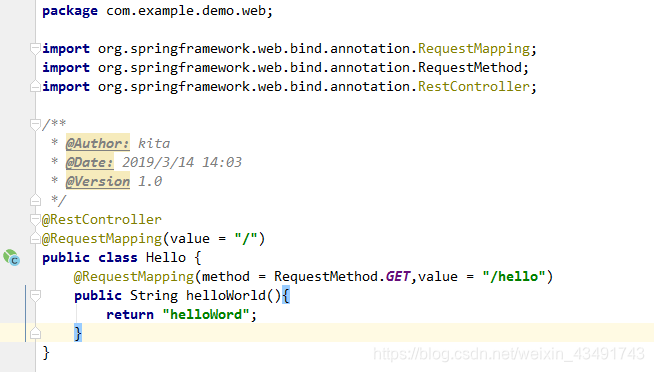Click the helloWorld method name
This screenshot has height=372, width=654.
[x=226, y=296]
